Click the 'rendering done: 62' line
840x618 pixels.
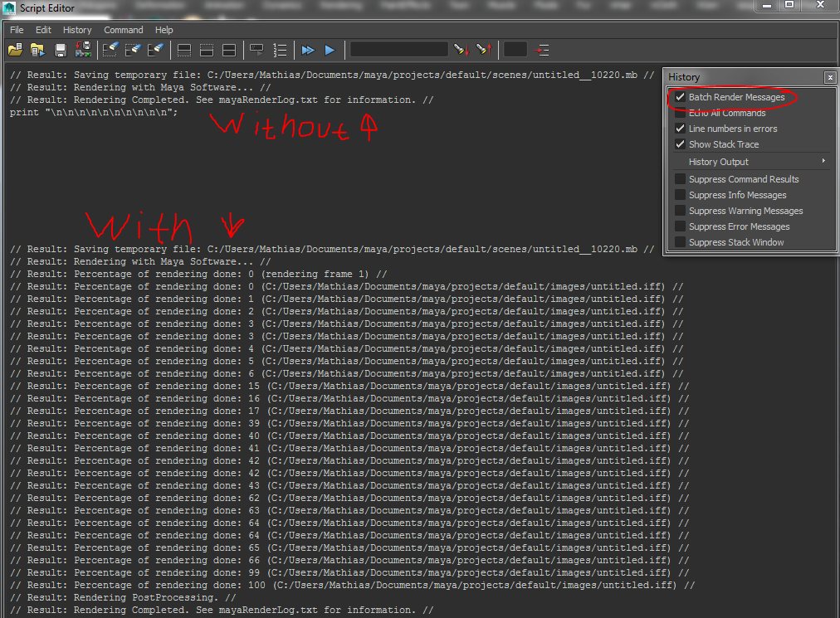point(349,498)
